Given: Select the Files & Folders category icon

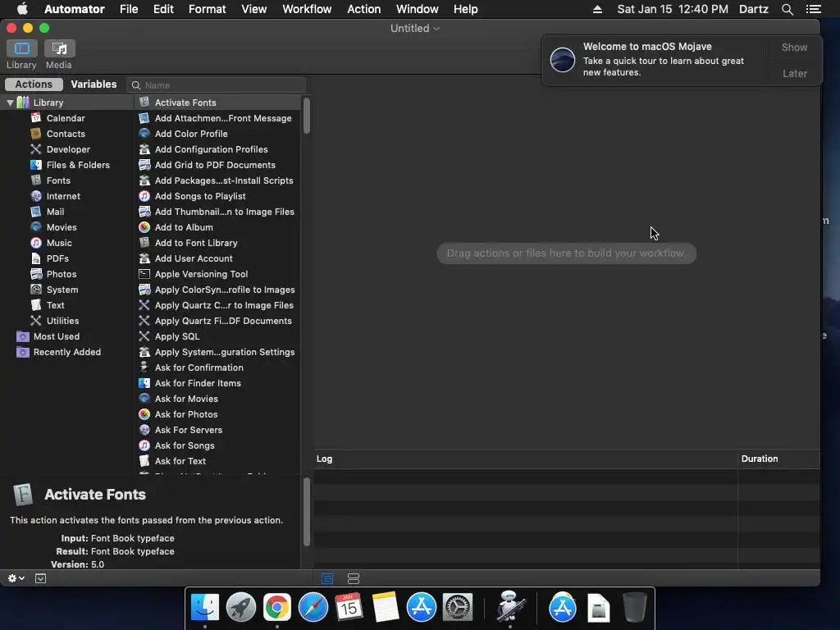Looking at the screenshot, I should (x=36, y=164).
